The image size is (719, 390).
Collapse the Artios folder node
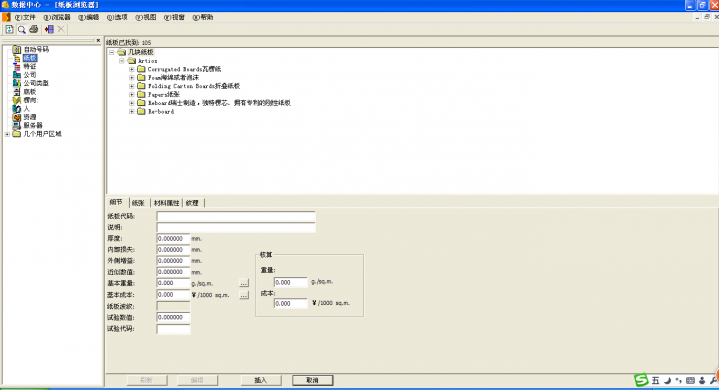click(122, 60)
